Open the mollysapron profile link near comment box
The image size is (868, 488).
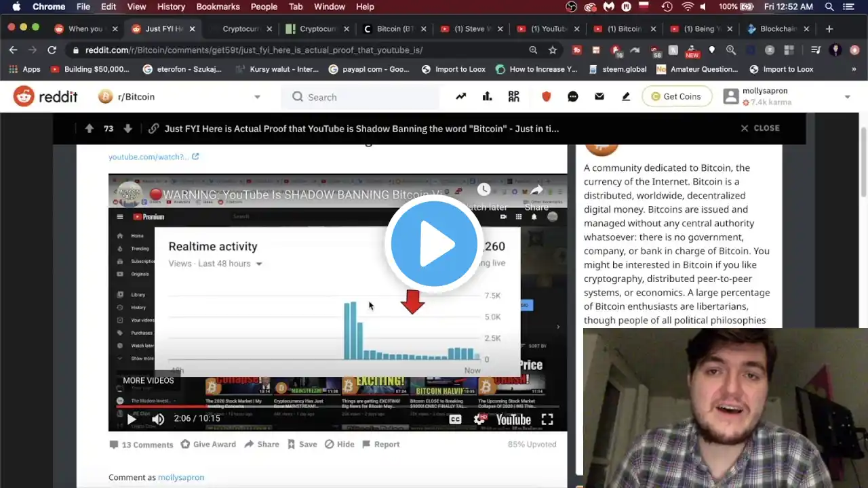(181, 477)
